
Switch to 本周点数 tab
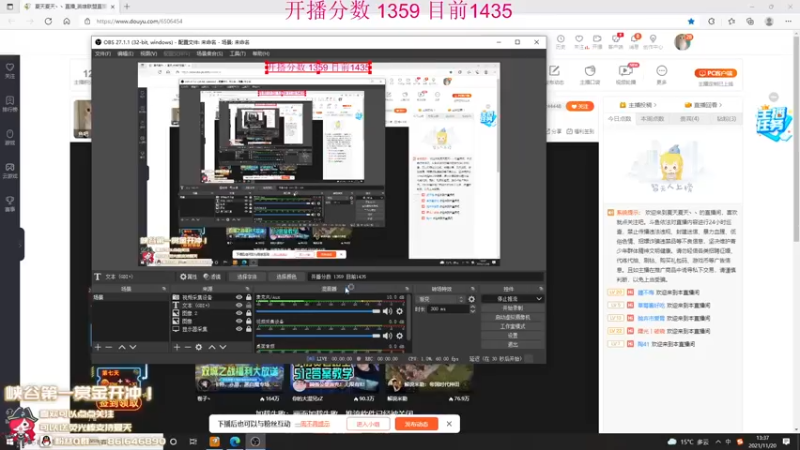pyautogui.click(x=652, y=119)
